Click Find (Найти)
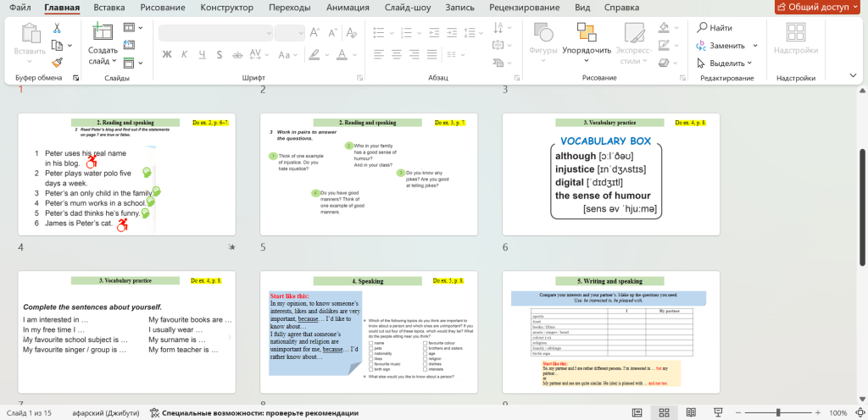 click(x=715, y=28)
